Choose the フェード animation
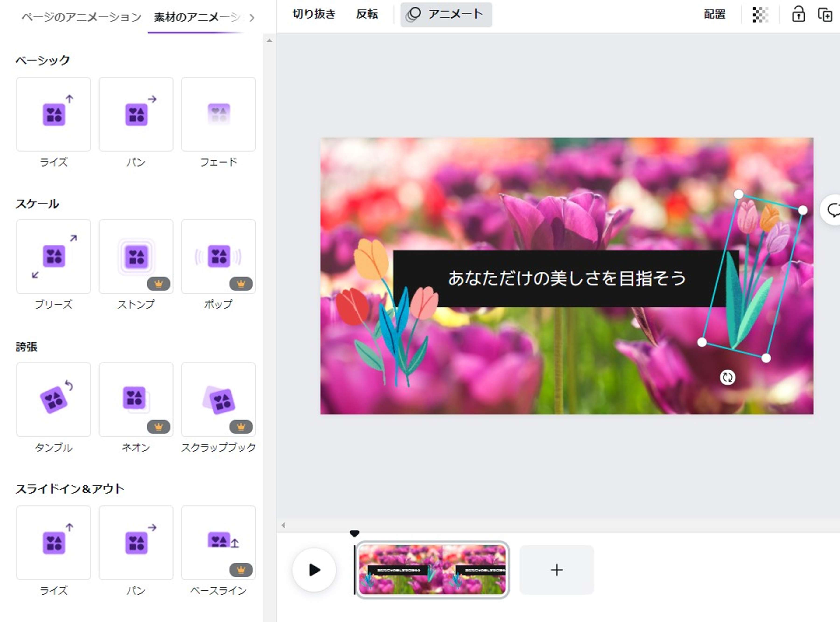This screenshot has height=622, width=840. click(x=218, y=114)
